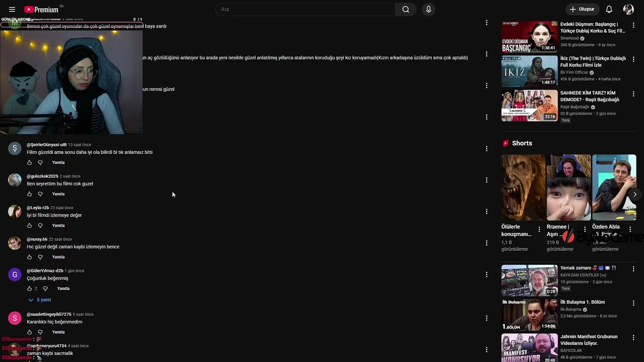Expand the 5 yanıt replies
This screenshot has width=644, height=362.
click(40, 300)
